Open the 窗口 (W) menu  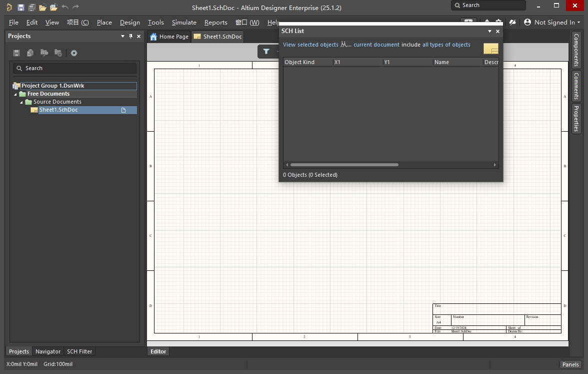(x=247, y=22)
